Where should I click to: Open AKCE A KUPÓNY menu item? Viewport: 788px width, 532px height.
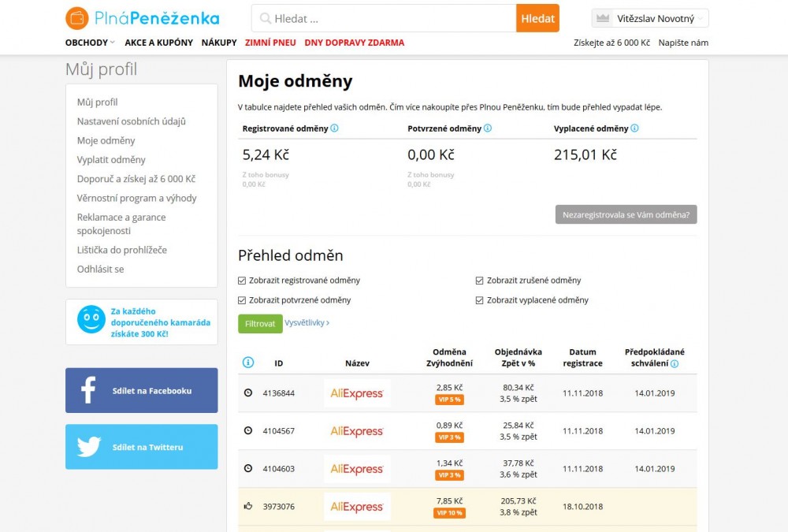click(158, 43)
